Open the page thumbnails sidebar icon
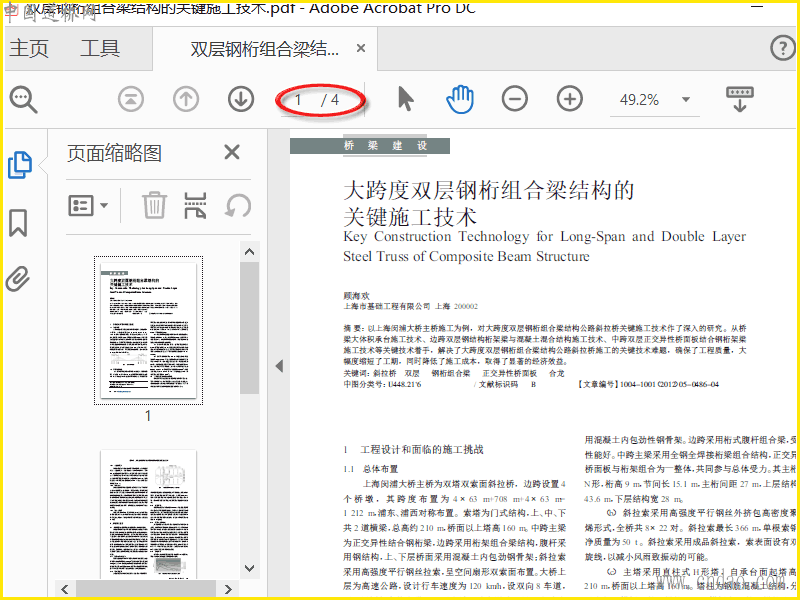Image resolution: width=800 pixels, height=600 pixels. coord(20,165)
